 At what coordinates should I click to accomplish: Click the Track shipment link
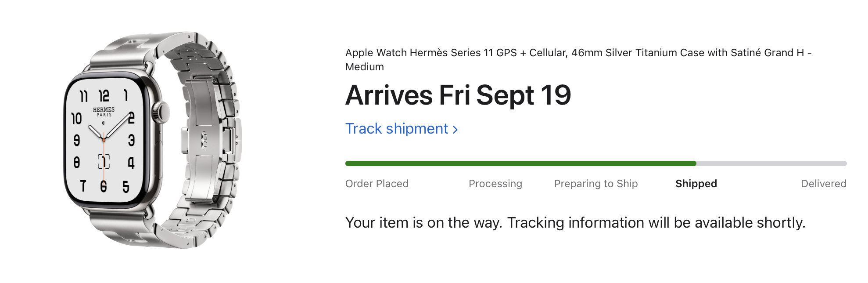click(397, 129)
